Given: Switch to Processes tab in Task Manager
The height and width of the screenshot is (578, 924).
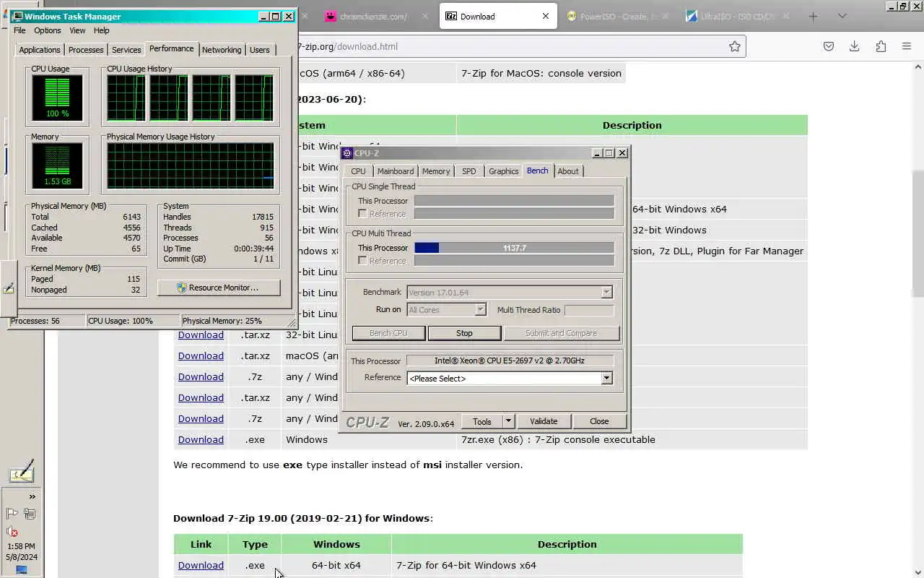Looking at the screenshot, I should pos(86,50).
